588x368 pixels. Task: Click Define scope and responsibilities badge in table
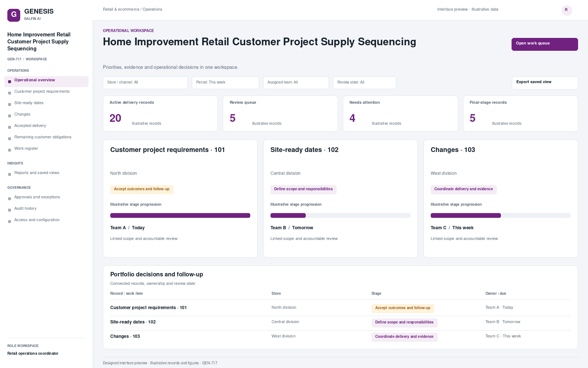405,323
